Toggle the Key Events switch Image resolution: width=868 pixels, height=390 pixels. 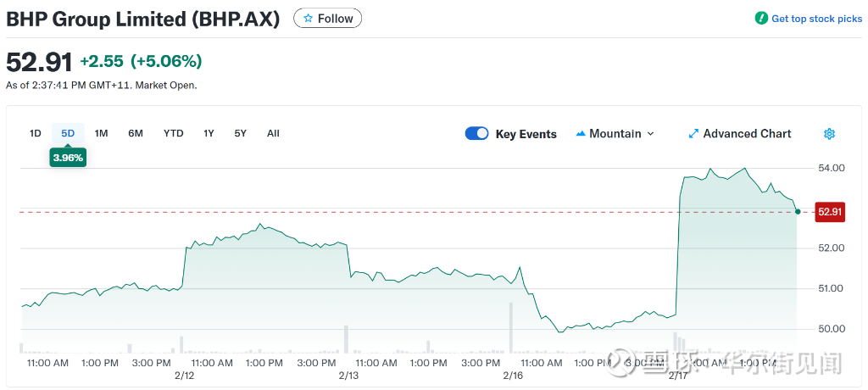476,134
